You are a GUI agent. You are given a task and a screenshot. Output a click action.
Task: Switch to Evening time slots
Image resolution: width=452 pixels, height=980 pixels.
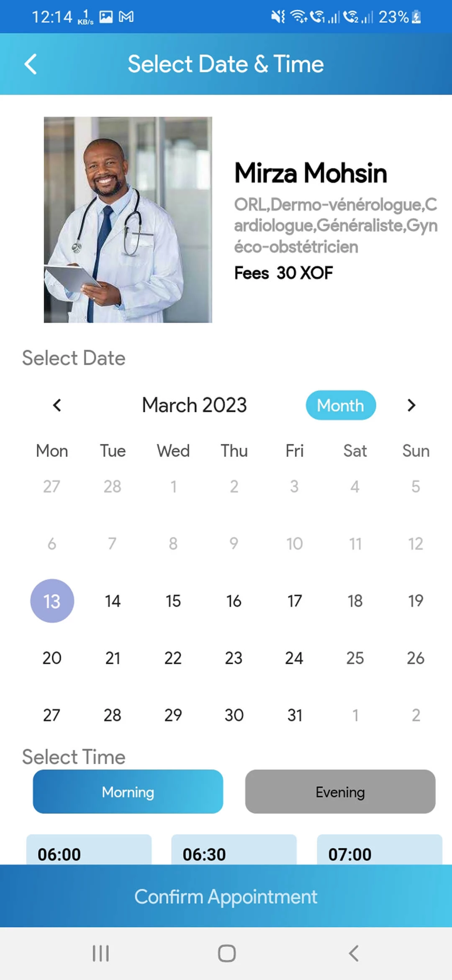340,791
